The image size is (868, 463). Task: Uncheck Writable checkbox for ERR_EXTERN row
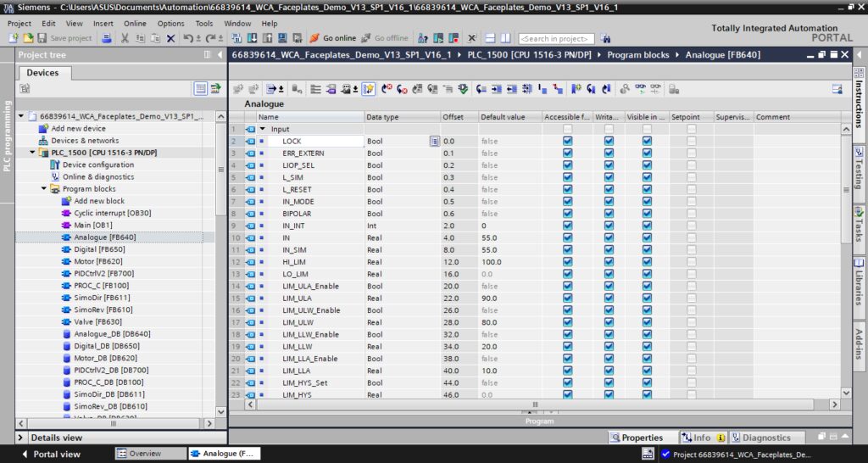[609, 153]
